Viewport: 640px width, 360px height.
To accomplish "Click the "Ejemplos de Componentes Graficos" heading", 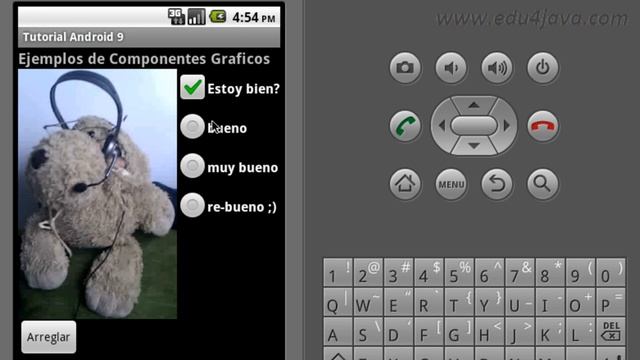I will pos(144,59).
